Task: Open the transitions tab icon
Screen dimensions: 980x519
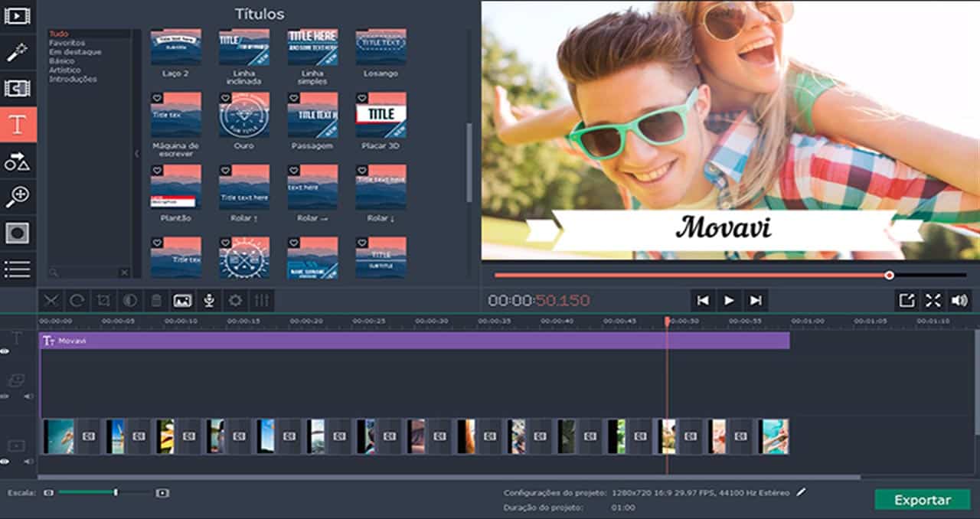Action: pos(17,88)
